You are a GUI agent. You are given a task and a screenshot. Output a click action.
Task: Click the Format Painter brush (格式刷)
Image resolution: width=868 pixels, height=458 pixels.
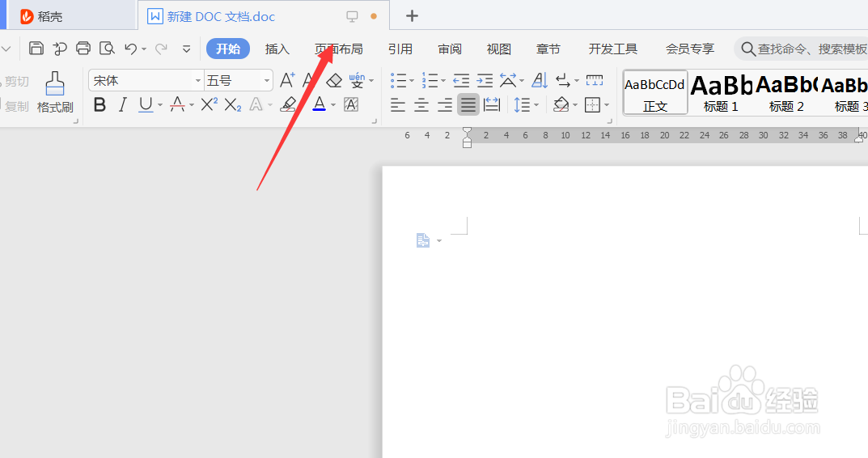(55, 92)
